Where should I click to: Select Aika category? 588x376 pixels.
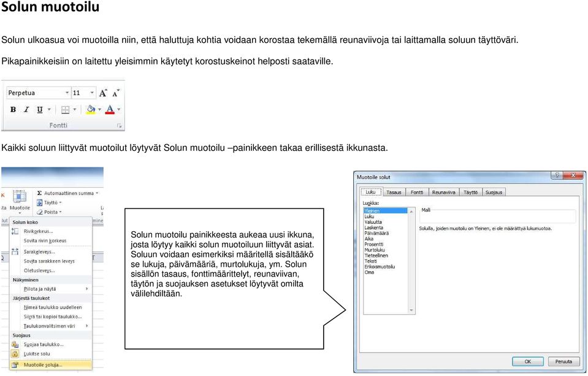(385, 239)
